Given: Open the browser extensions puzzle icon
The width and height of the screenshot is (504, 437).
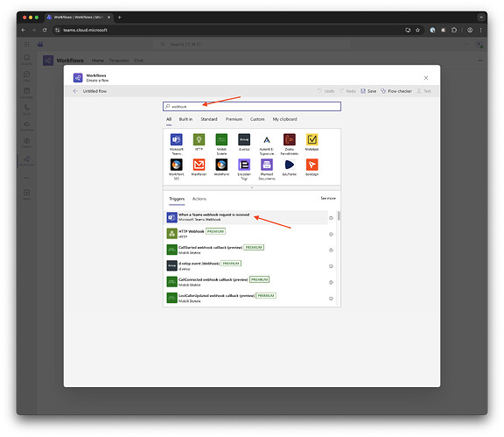Looking at the screenshot, I should pyautogui.click(x=454, y=30).
